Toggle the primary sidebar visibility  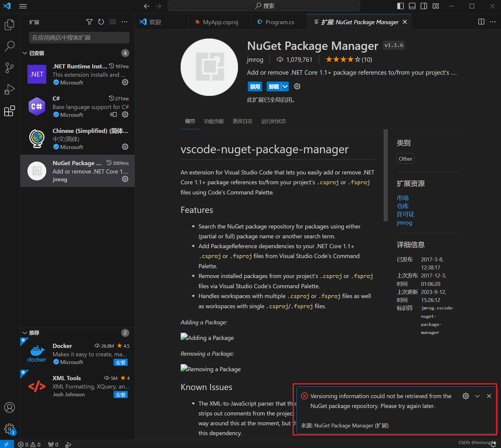400,6
